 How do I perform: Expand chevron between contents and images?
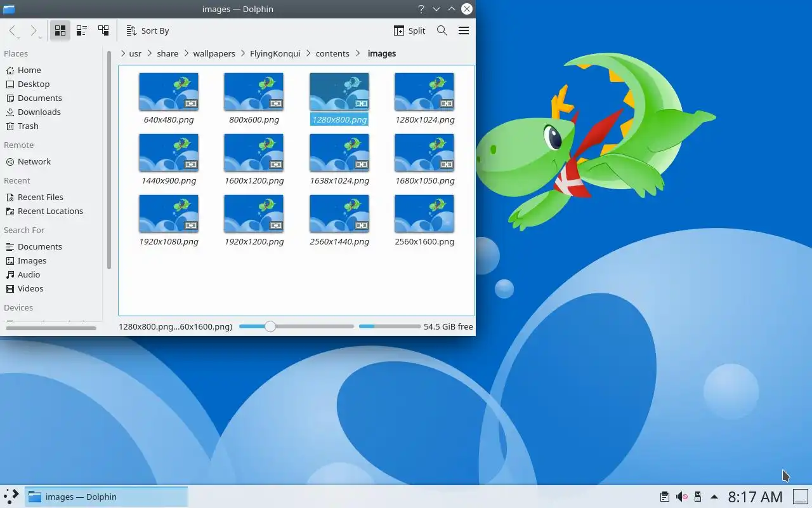tap(358, 53)
